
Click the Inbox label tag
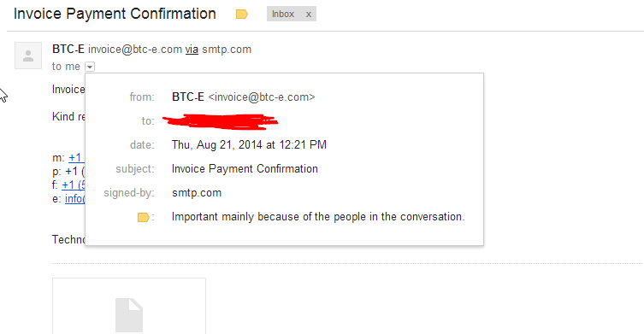283,14
